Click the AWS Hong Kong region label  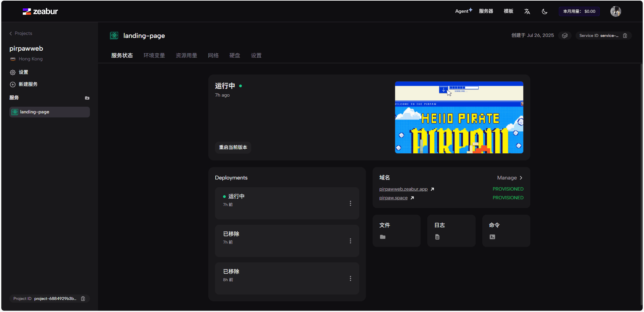point(26,59)
